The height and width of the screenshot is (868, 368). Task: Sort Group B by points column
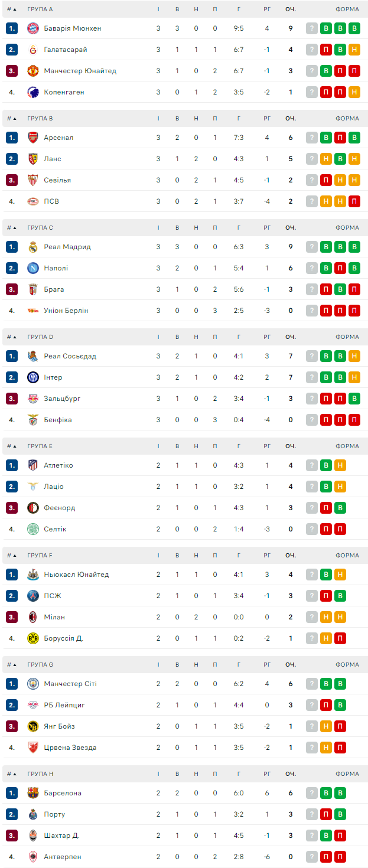click(290, 119)
